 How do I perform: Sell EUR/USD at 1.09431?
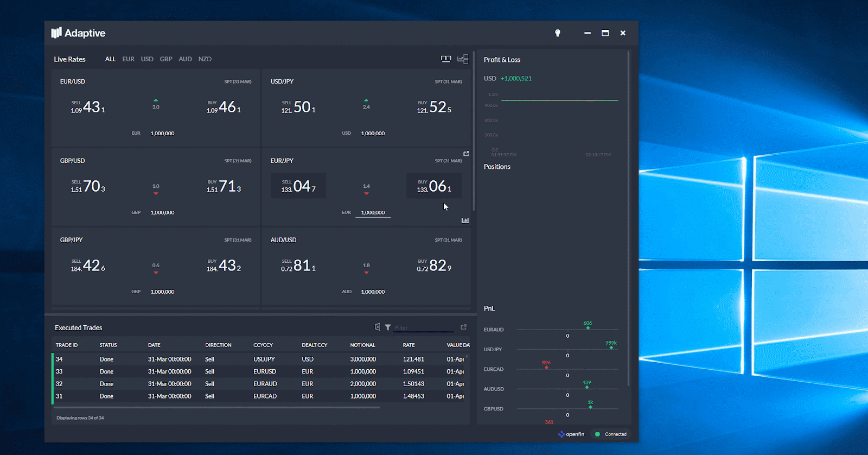(x=88, y=107)
